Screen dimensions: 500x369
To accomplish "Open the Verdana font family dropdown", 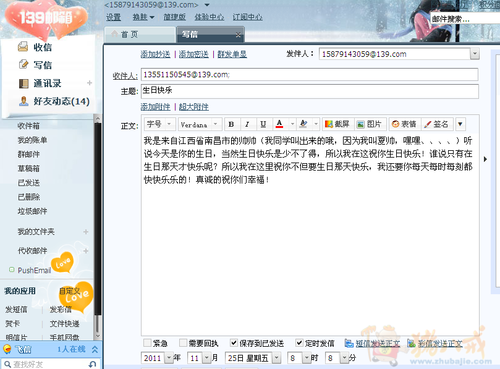I will pos(200,124).
